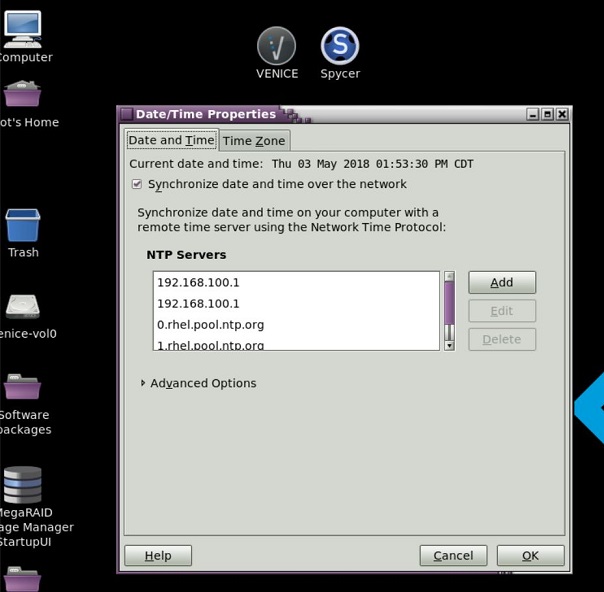Select the Date and Time tab
This screenshot has height=592, width=604.
171,140
